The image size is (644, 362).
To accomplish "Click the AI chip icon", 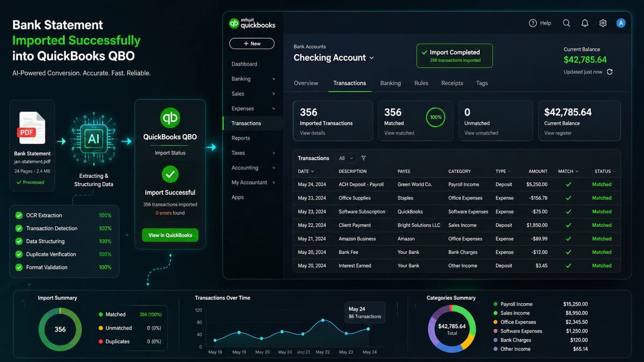I will coord(94,139).
